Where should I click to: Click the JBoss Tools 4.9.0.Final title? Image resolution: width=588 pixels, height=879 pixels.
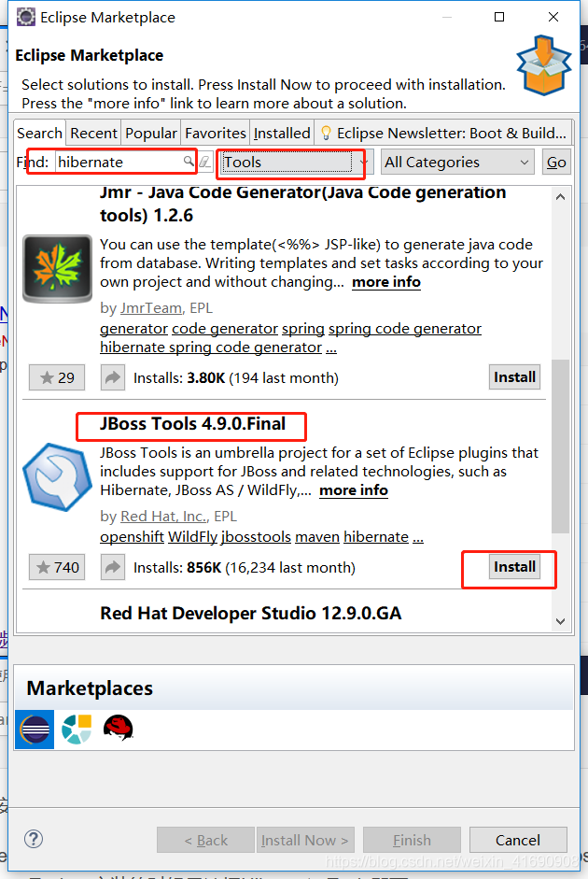[x=192, y=424]
